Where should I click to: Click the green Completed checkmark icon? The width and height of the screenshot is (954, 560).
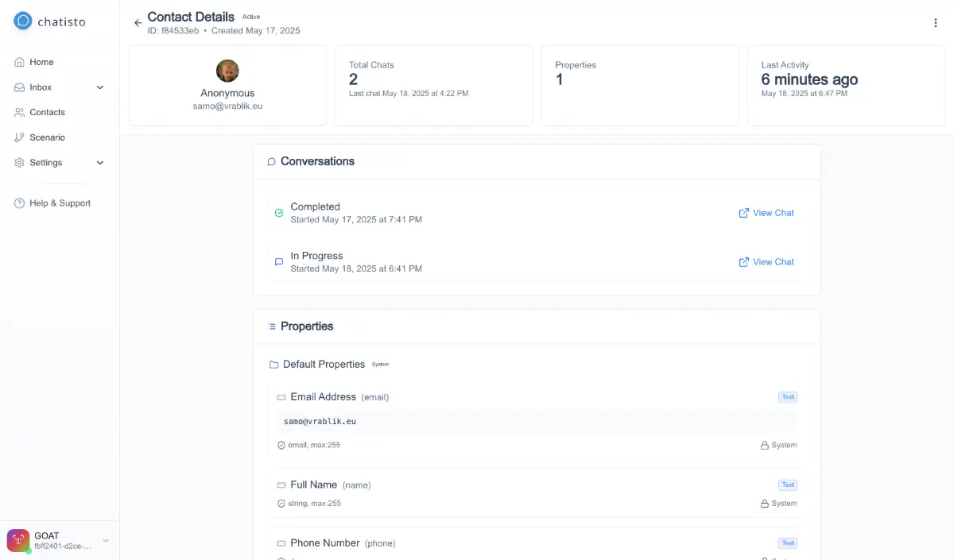coord(279,213)
